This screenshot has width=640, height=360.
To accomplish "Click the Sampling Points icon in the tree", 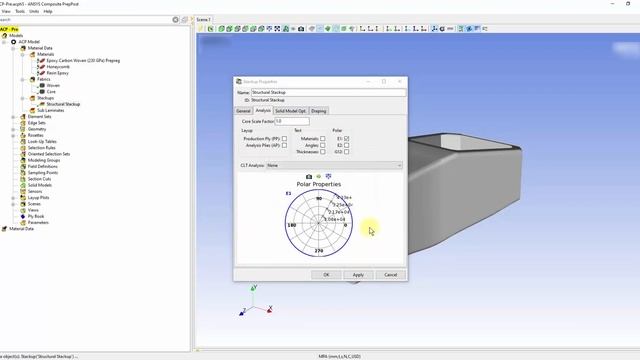I will (x=23, y=173).
